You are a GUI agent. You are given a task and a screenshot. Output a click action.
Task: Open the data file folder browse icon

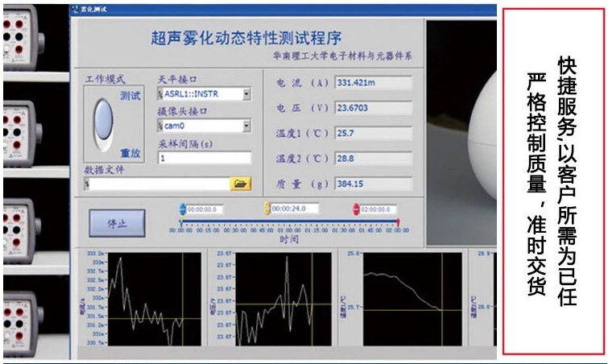(x=241, y=184)
